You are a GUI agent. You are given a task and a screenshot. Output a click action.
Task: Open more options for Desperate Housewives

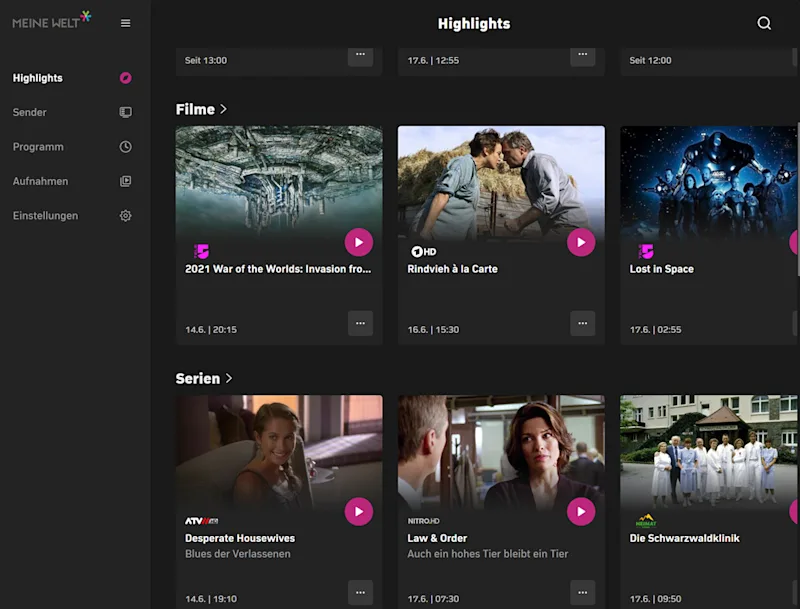pos(360,593)
